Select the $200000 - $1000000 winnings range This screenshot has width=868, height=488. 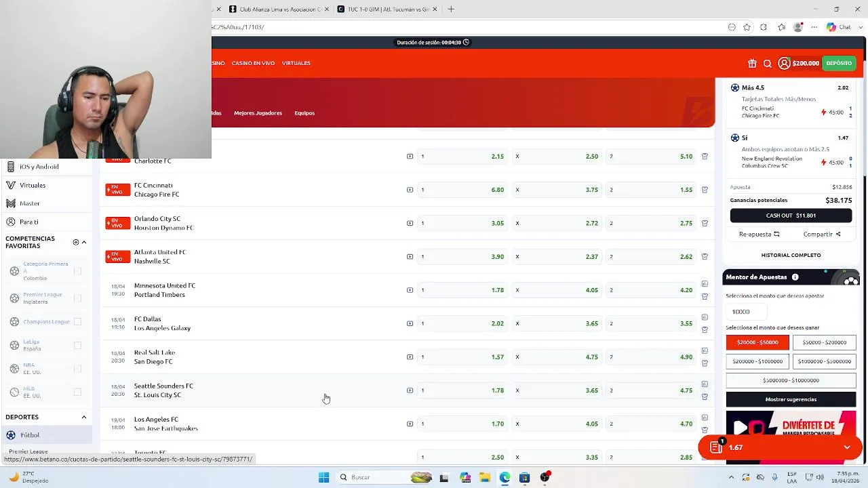point(757,361)
